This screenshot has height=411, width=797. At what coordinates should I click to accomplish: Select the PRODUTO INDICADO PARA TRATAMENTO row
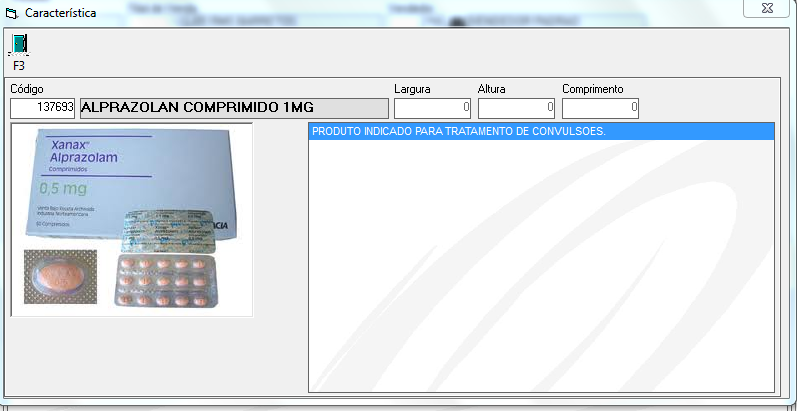coord(541,132)
